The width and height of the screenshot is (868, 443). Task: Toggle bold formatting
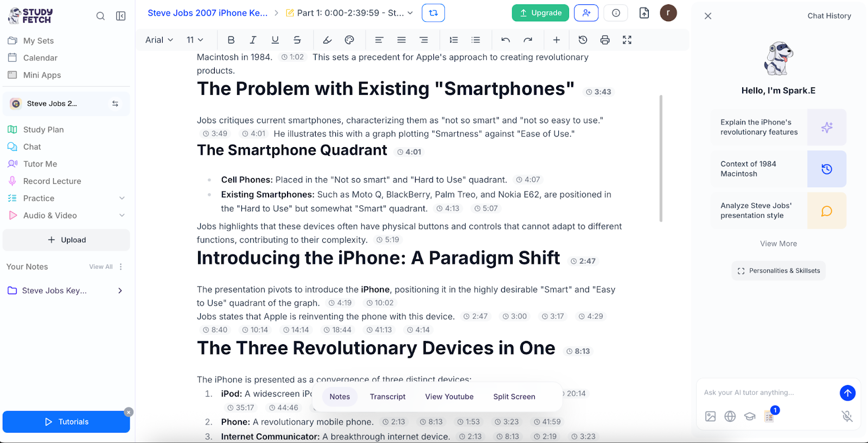click(231, 40)
